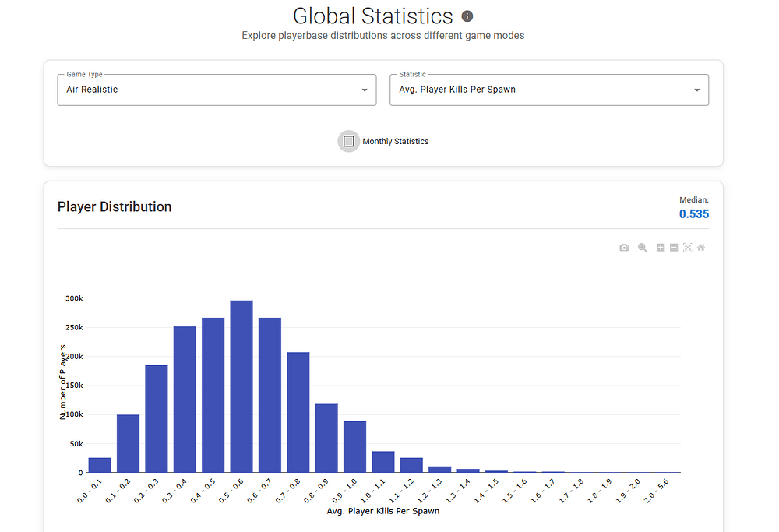Select the magnifier zoom tool

point(643,248)
